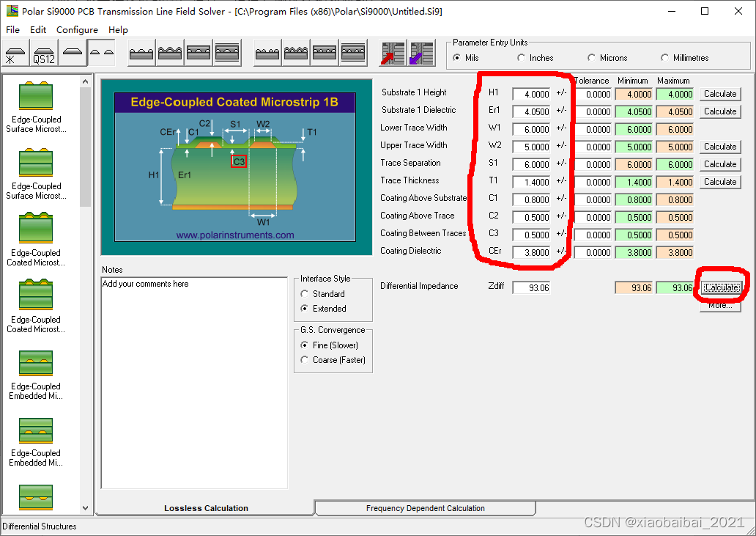Choose the single-trace embedded coplanar structures icon
The height and width of the screenshot is (536, 756).
[199, 53]
